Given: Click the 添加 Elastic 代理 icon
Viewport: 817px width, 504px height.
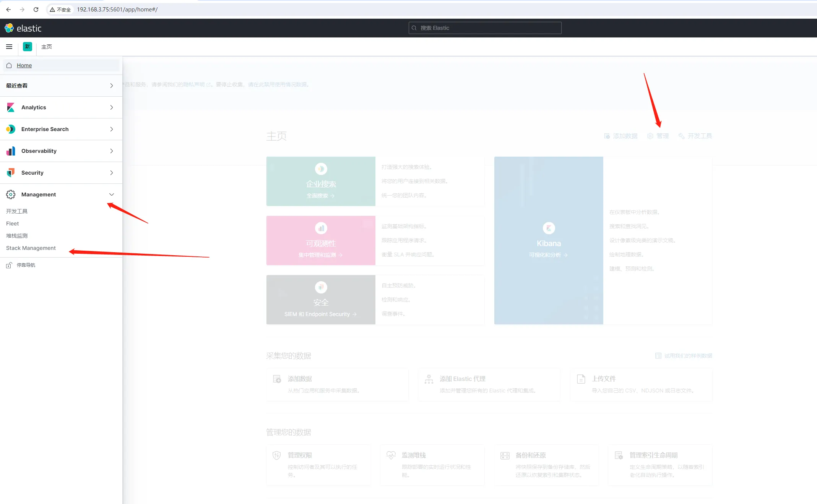Looking at the screenshot, I should click(x=429, y=379).
